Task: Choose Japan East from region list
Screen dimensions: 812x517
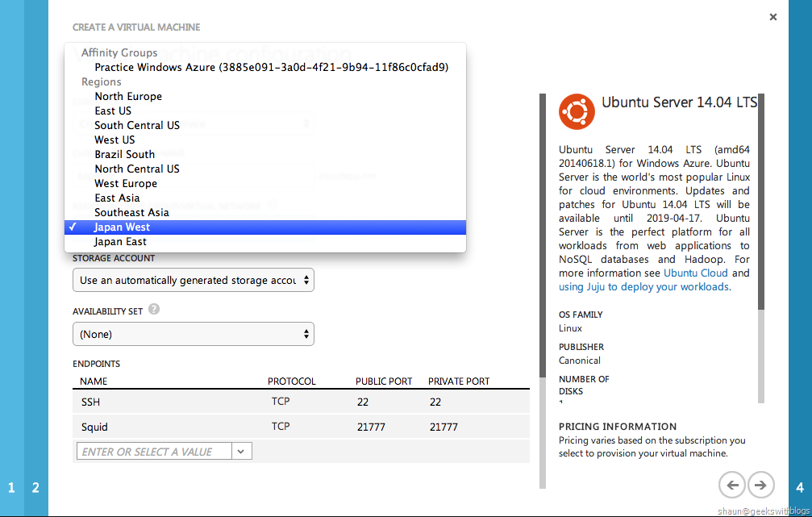Action: pos(120,241)
